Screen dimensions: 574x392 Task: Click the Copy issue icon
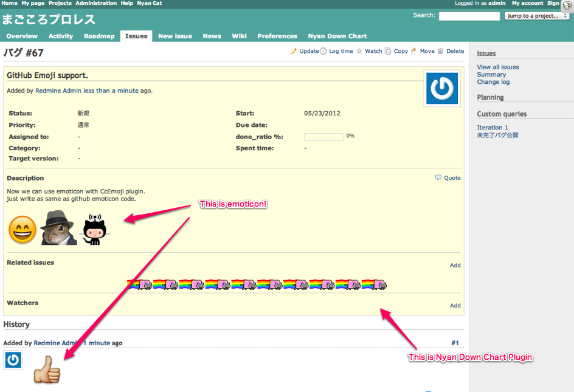[388, 51]
